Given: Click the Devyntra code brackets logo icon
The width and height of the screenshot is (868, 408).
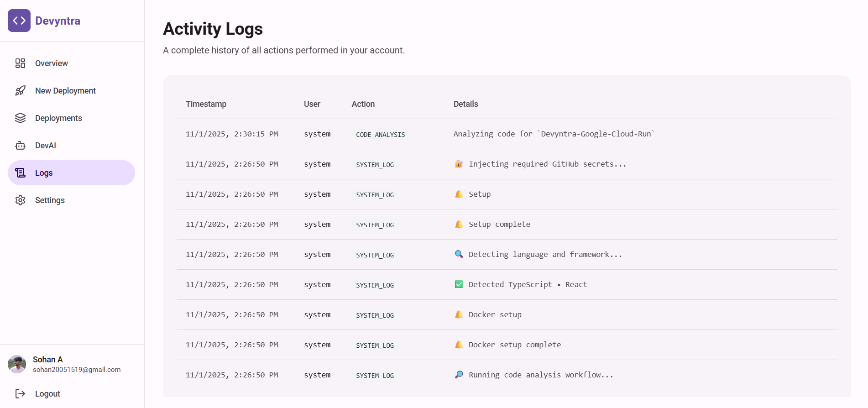Looking at the screenshot, I should point(19,21).
